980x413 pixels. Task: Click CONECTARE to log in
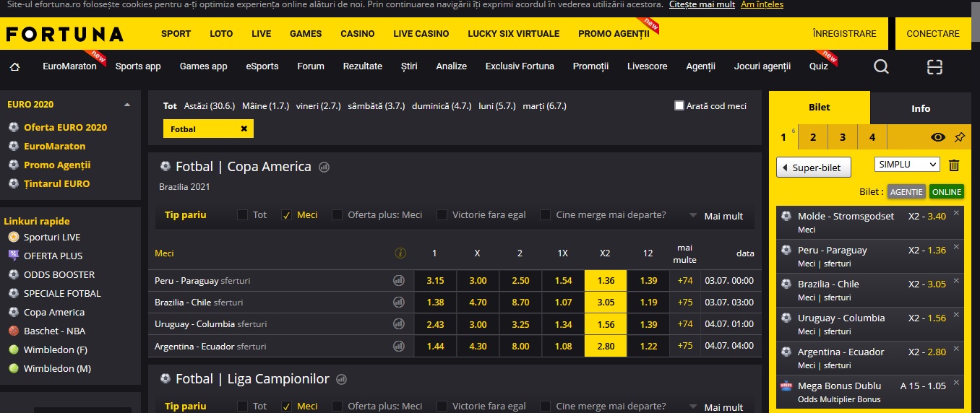(x=933, y=33)
